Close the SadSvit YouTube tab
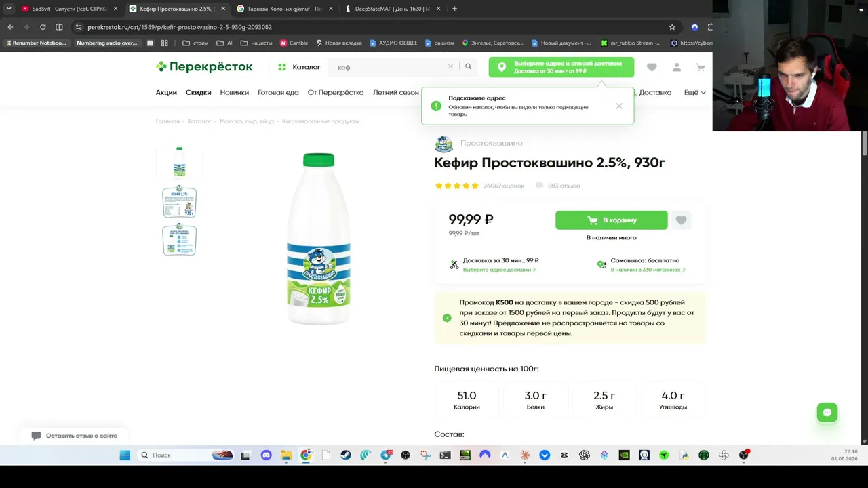This screenshot has width=868, height=488. click(115, 9)
